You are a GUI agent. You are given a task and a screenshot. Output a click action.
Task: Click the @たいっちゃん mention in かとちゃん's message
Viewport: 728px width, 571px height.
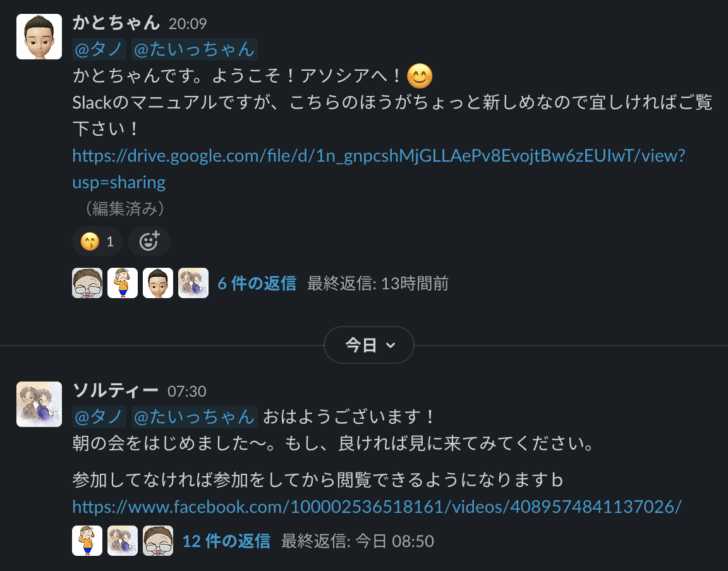[x=194, y=49]
